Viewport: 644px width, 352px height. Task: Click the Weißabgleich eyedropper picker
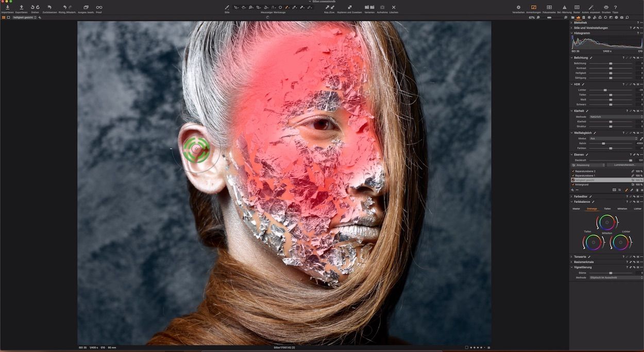pos(640,139)
